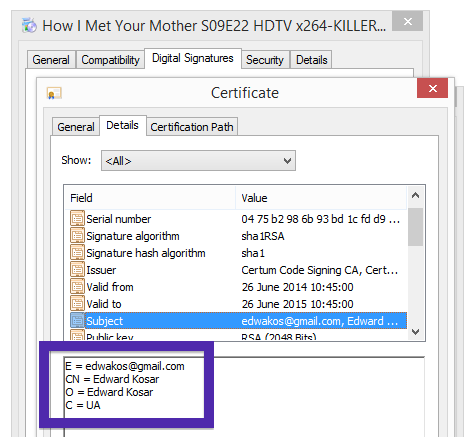Open the Show filter dropdown
Image resolution: width=469 pixels, height=437 pixels.
click(x=198, y=161)
